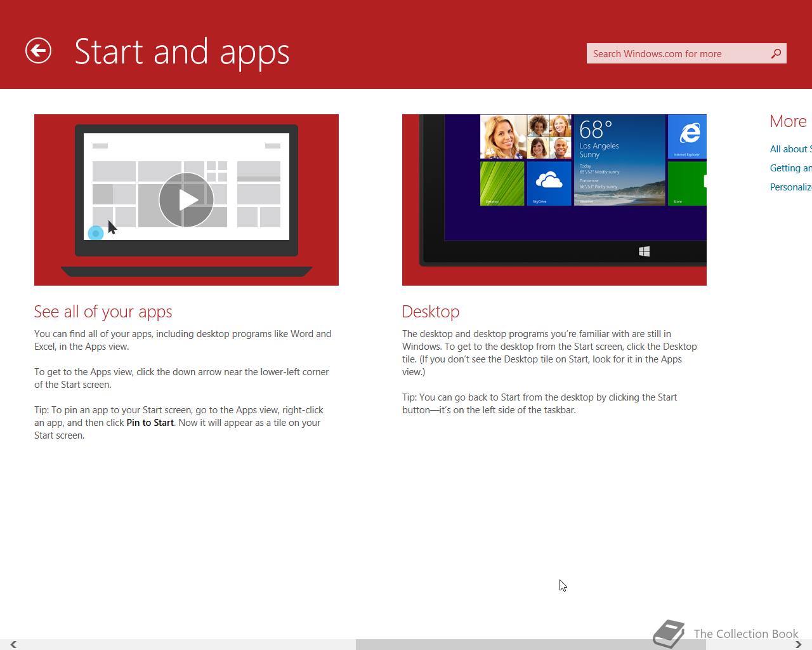The height and width of the screenshot is (650, 812).
Task: Click the search magnifier icon
Action: point(776,54)
